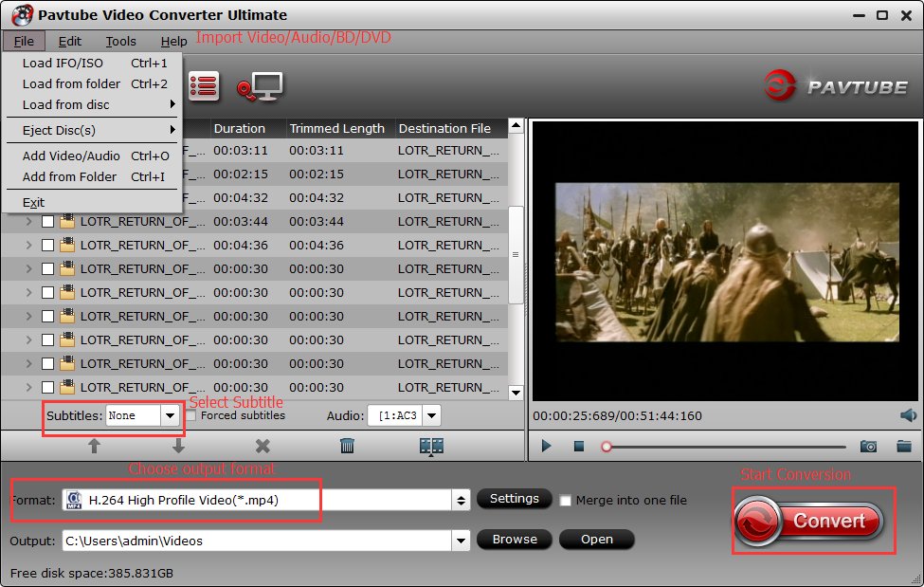Click folder icon of 00:04:36 title row

[67, 245]
